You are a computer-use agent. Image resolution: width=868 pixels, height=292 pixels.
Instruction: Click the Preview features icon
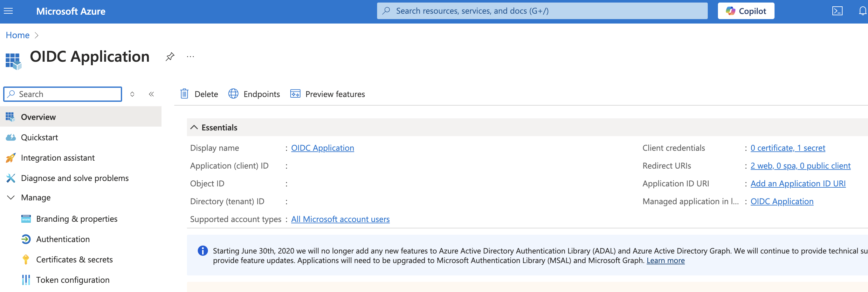click(295, 94)
